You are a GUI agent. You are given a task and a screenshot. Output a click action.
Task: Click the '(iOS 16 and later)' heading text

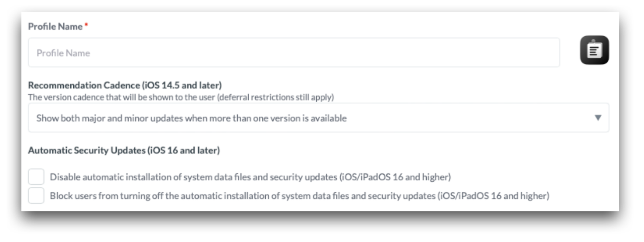[x=183, y=151]
